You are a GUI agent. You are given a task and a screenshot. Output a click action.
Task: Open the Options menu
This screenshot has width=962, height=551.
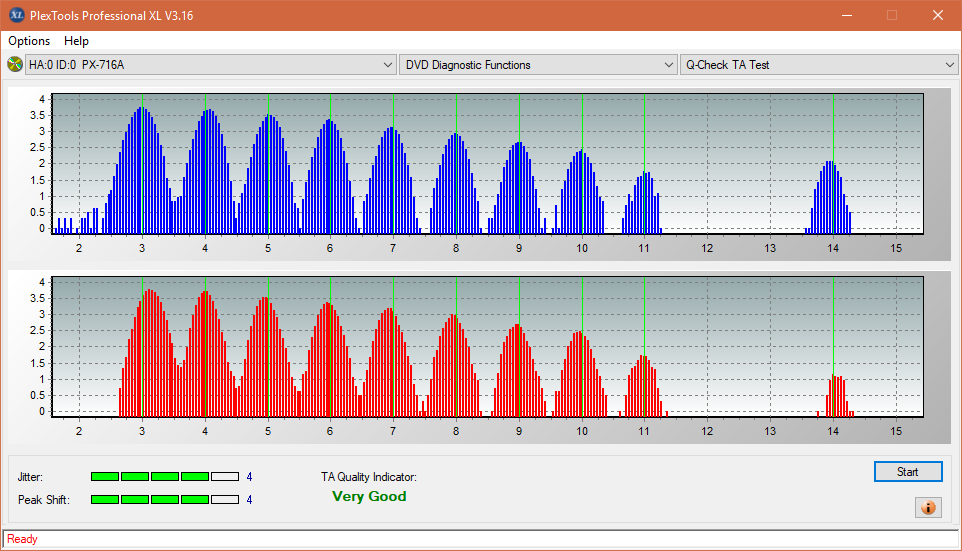coord(29,40)
